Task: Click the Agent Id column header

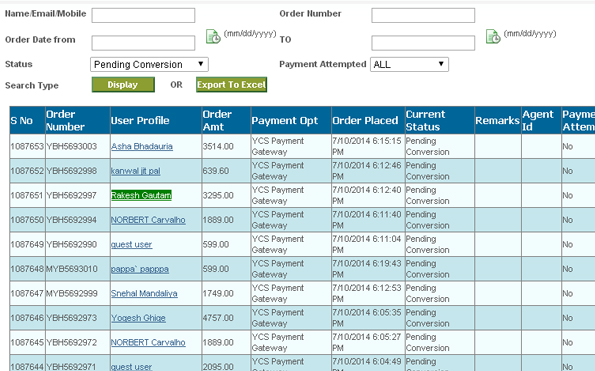Action: click(x=541, y=121)
